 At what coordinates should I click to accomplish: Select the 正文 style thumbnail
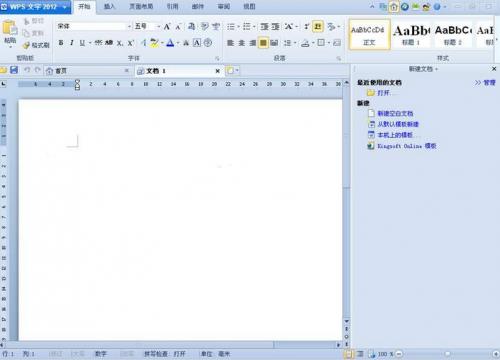click(x=369, y=35)
